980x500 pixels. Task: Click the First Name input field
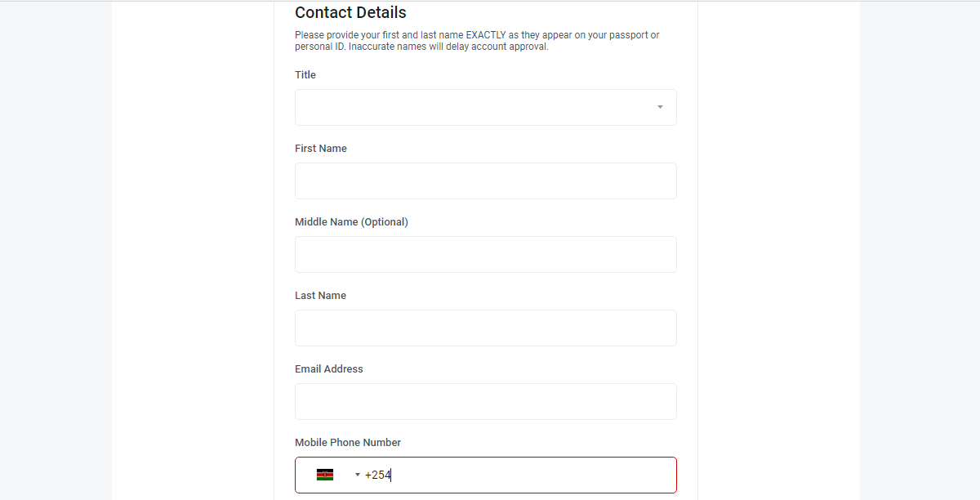[x=485, y=181]
